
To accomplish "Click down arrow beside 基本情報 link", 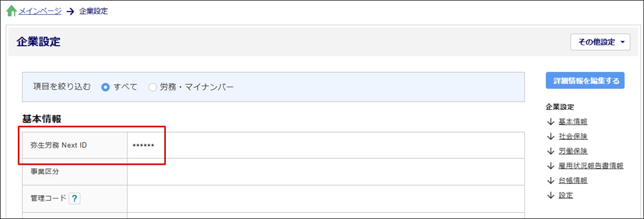I will pyautogui.click(x=550, y=122).
